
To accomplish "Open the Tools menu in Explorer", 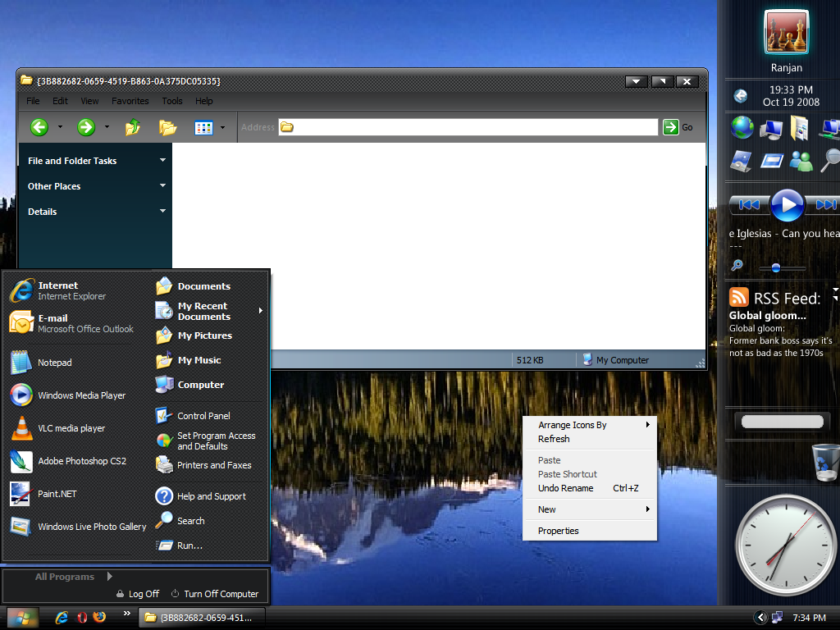I will [172, 101].
